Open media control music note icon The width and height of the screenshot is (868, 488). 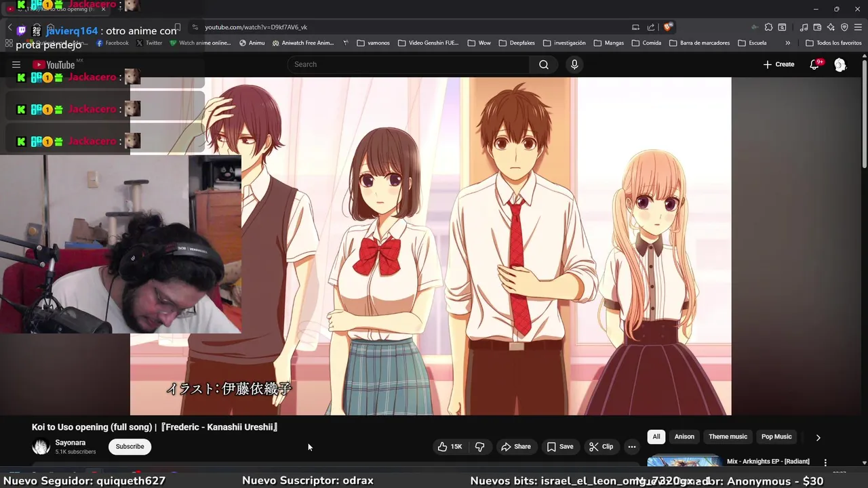(x=804, y=27)
